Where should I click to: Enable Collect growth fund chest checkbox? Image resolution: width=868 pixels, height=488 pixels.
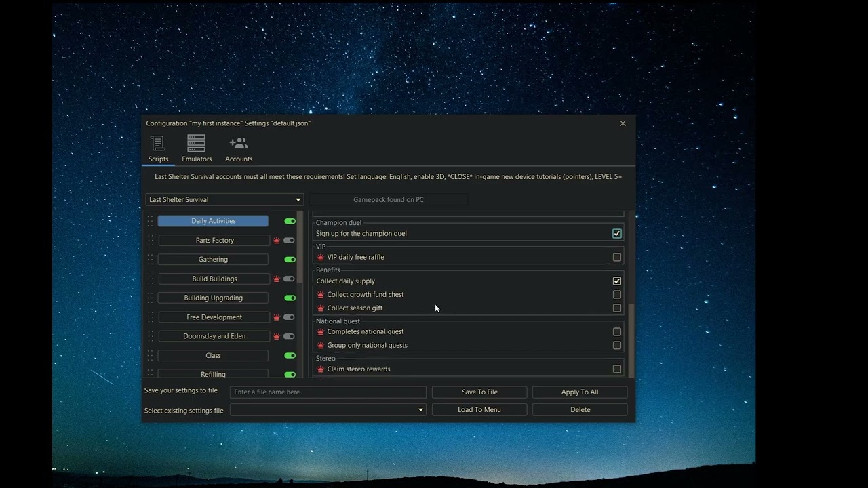pyautogui.click(x=617, y=294)
